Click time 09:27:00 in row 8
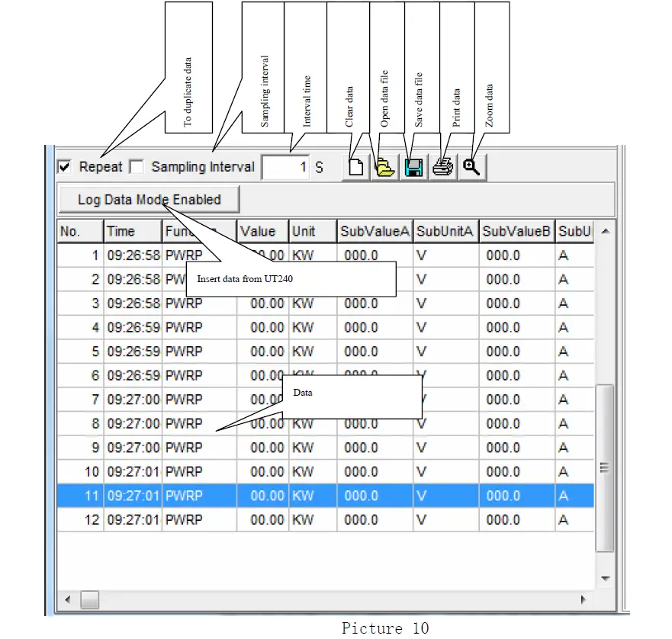The width and height of the screenshot is (672, 639). [133, 423]
